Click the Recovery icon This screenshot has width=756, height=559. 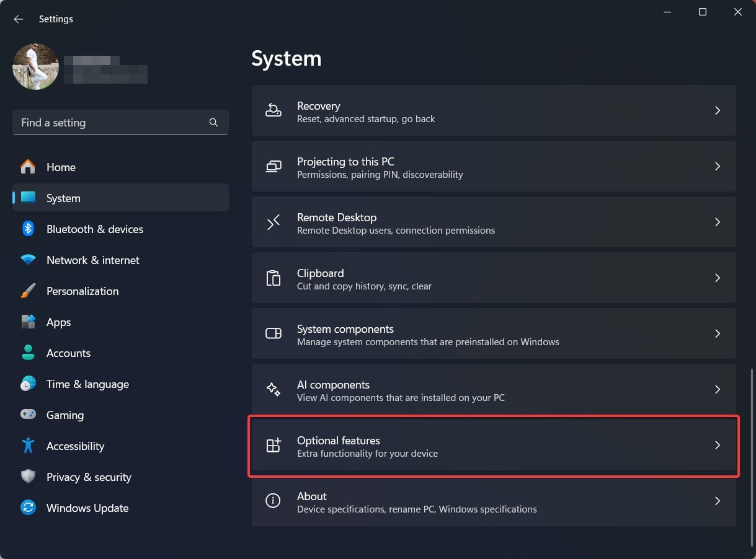pos(273,110)
